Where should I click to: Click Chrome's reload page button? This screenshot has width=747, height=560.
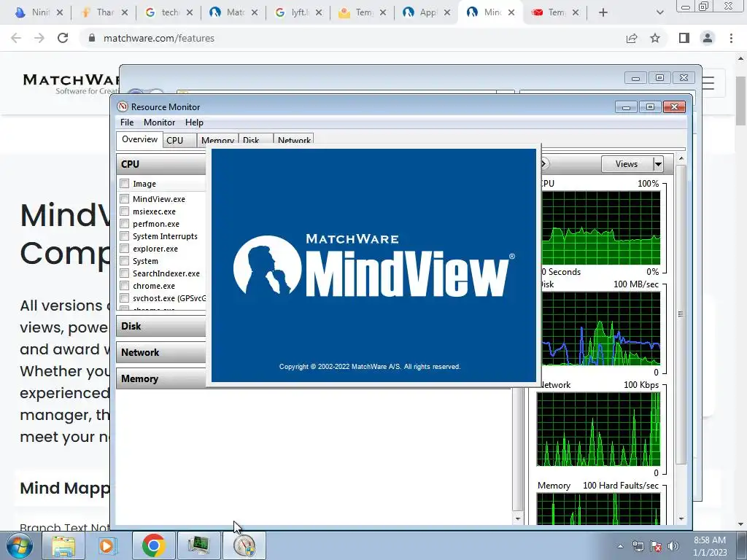pos(63,38)
